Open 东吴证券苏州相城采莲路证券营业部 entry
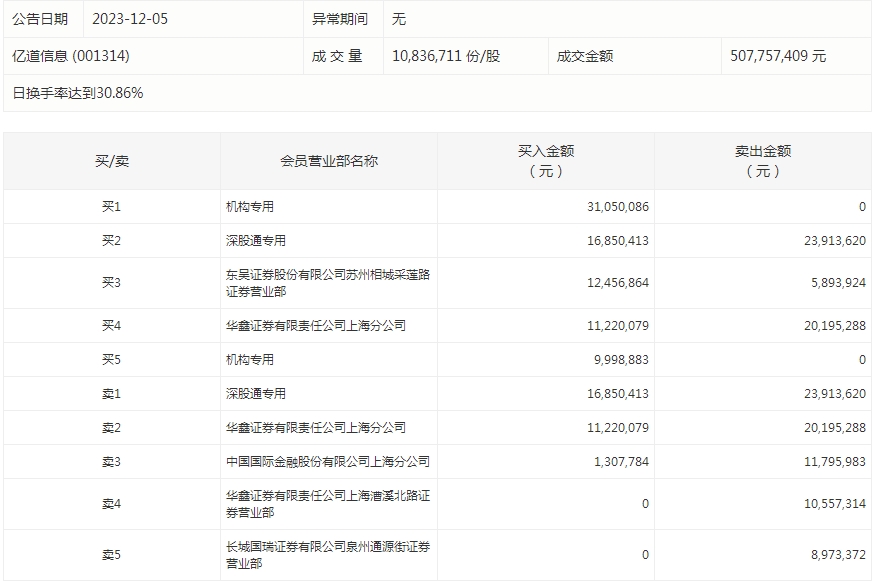 (327, 283)
